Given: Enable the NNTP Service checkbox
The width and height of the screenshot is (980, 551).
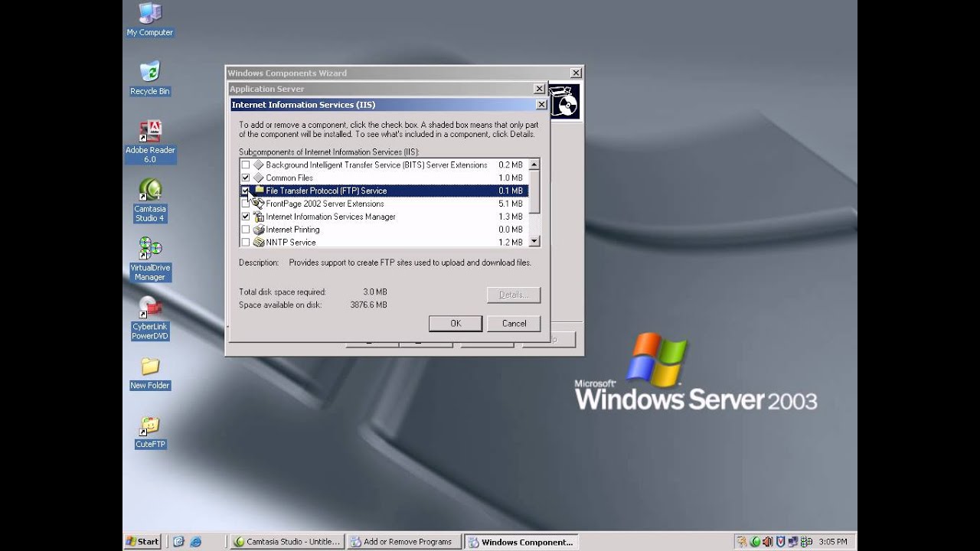Looking at the screenshot, I should pos(246,242).
